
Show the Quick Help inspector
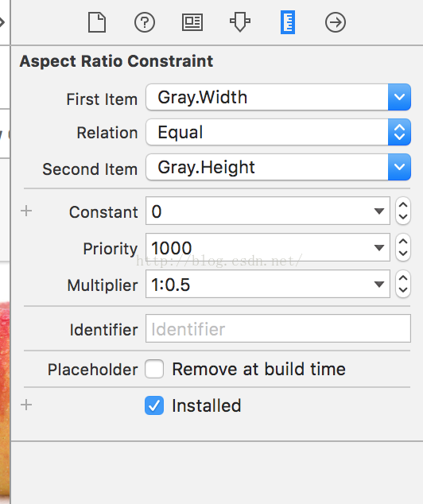pyautogui.click(x=145, y=22)
